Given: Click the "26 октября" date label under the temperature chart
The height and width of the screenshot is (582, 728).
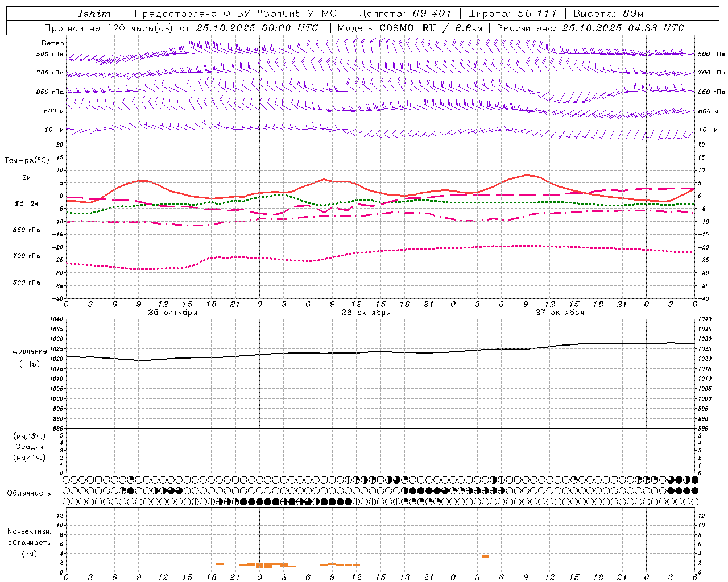Looking at the screenshot, I should tap(366, 313).
